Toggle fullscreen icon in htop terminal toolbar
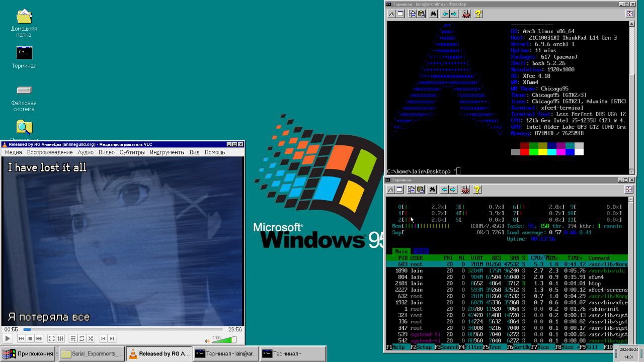 tap(628, 189)
